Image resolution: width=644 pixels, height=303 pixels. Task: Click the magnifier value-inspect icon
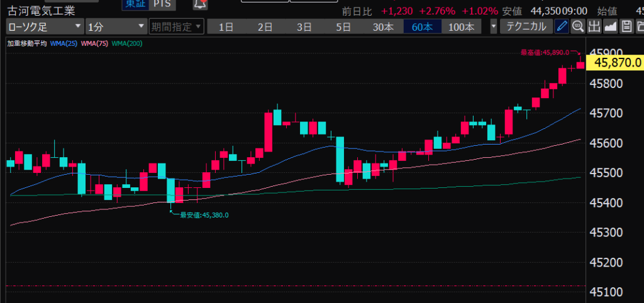578,26
